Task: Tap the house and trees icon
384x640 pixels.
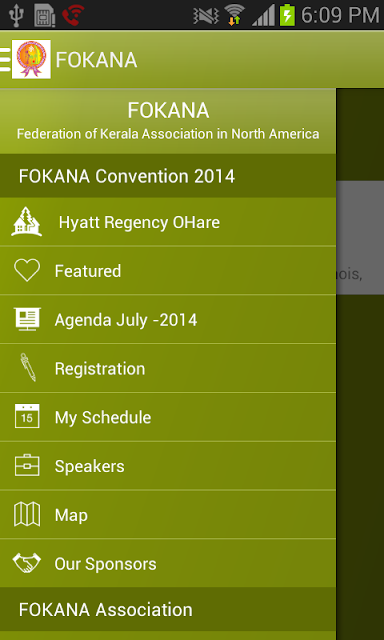Action: point(27,222)
